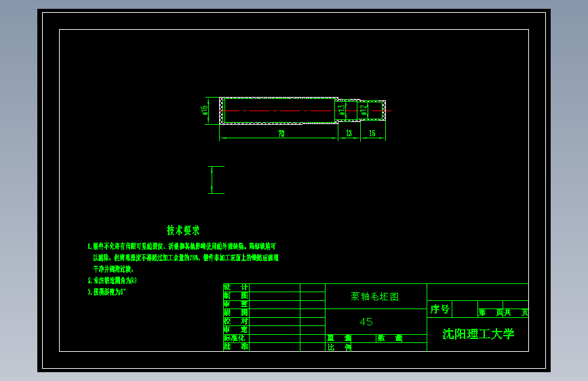Click the 重量 weight label
Screen dimensions: 588x381
(339, 338)
